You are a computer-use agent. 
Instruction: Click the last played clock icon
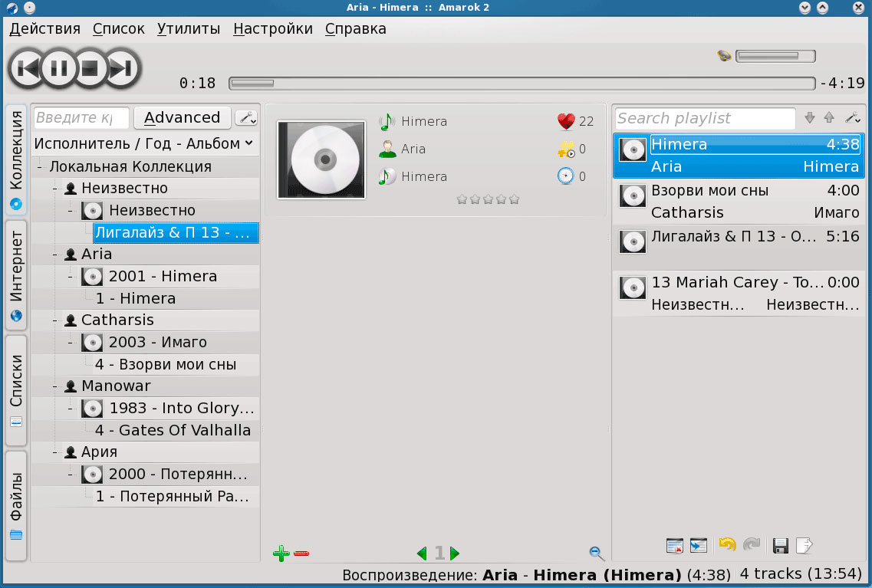(x=565, y=176)
